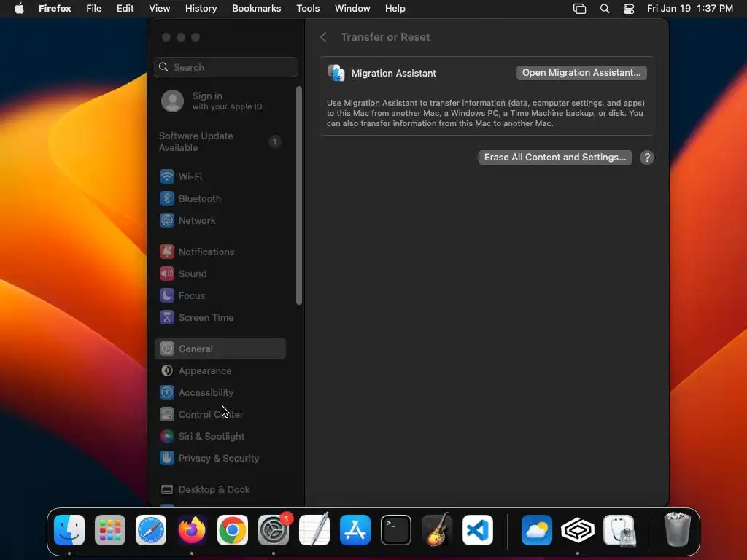Select Sound in the sidebar
The image size is (747, 560).
click(x=220, y=274)
